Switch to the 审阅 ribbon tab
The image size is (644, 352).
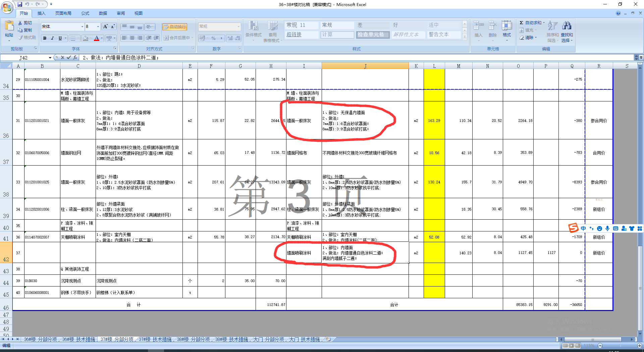click(121, 13)
